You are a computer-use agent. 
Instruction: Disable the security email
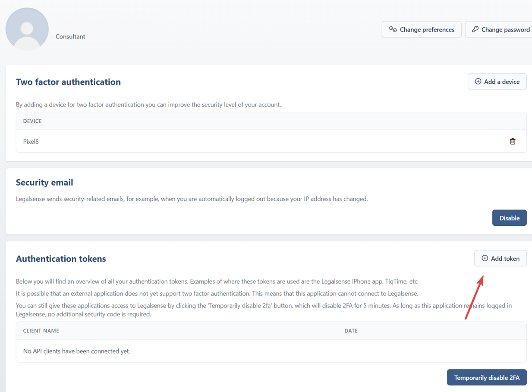(509, 218)
